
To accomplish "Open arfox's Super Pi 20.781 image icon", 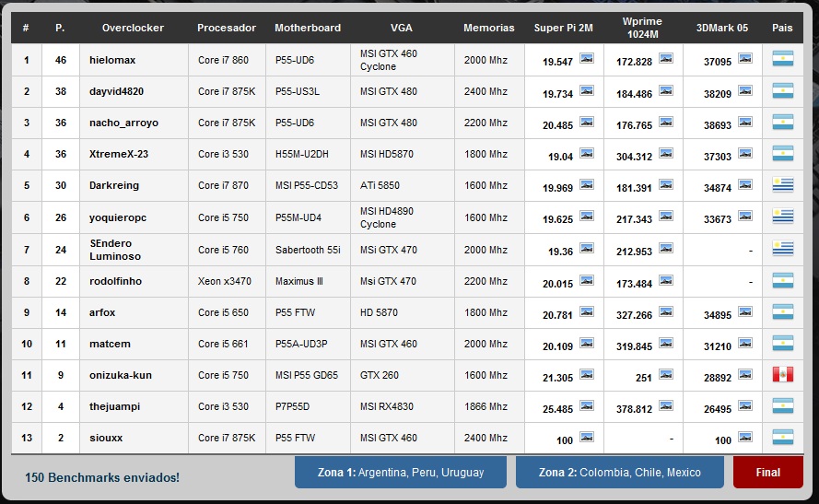I will [587, 312].
